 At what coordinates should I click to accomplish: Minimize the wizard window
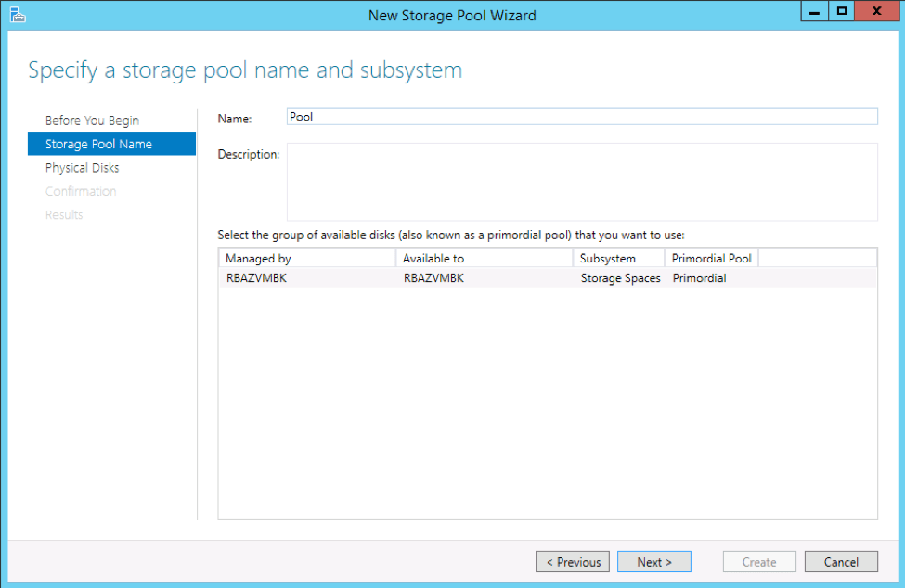[814, 10]
